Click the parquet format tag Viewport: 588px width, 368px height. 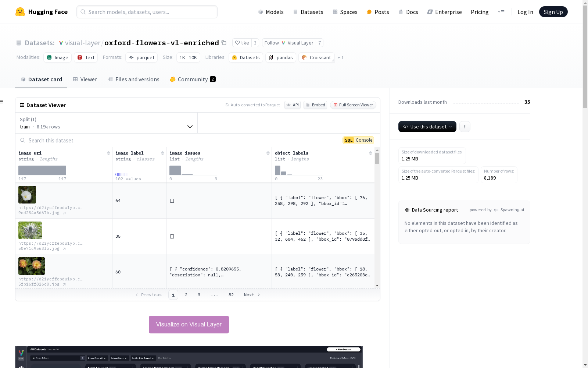tap(141, 57)
